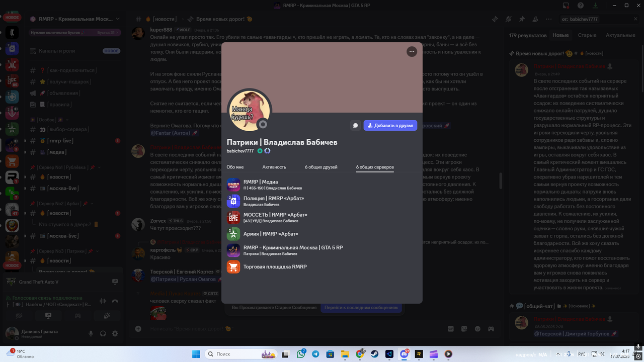This screenshot has height=362, width=644.
Task: Open the объявления channel
Action: point(75,93)
